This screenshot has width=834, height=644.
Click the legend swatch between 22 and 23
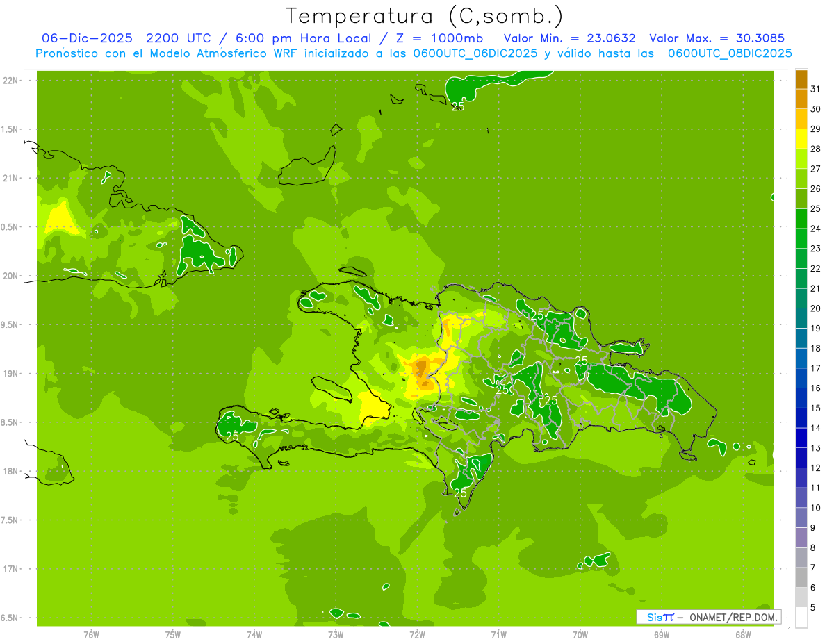pos(801,258)
